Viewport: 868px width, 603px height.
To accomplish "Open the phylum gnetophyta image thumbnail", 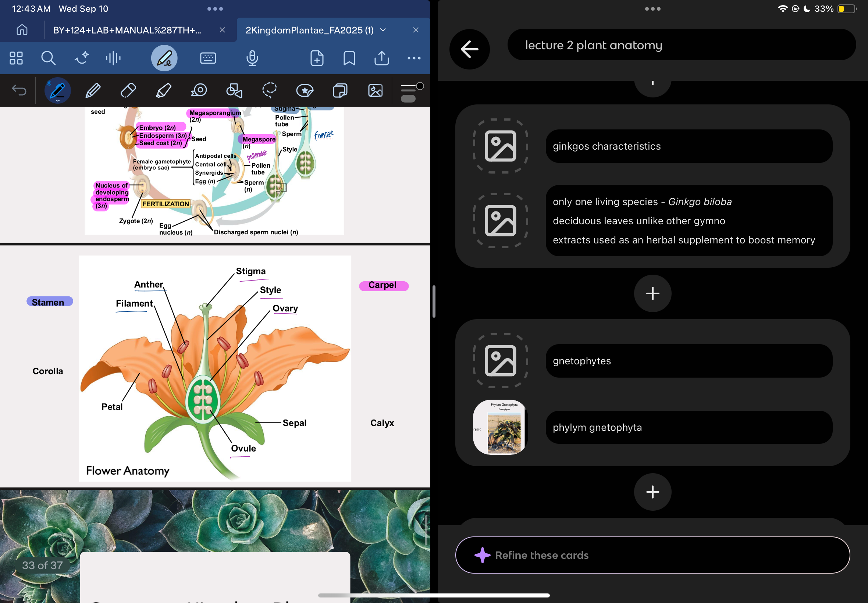I will pos(500,427).
